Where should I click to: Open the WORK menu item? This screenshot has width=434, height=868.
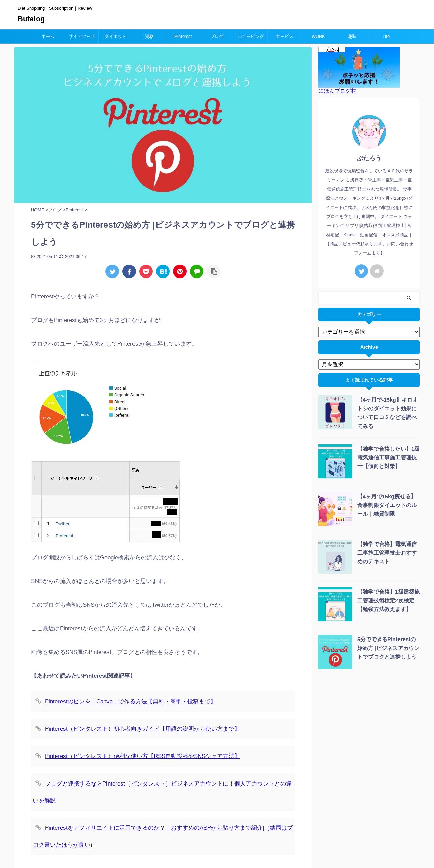click(x=318, y=37)
